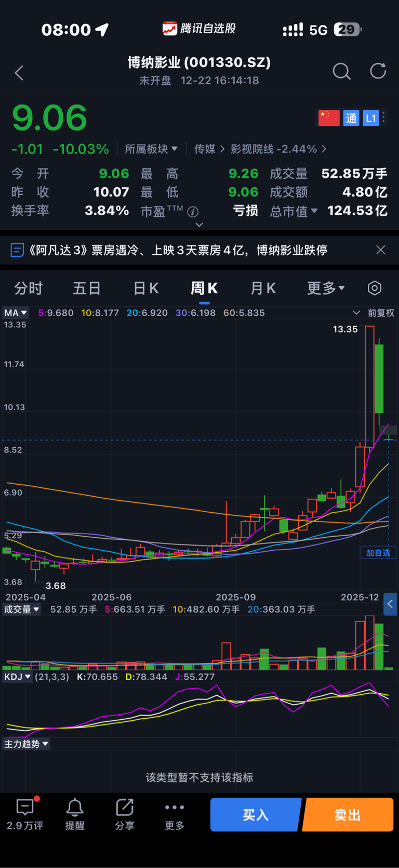Expand more quote details chevron
This screenshot has width=399, height=868.
tap(199, 225)
